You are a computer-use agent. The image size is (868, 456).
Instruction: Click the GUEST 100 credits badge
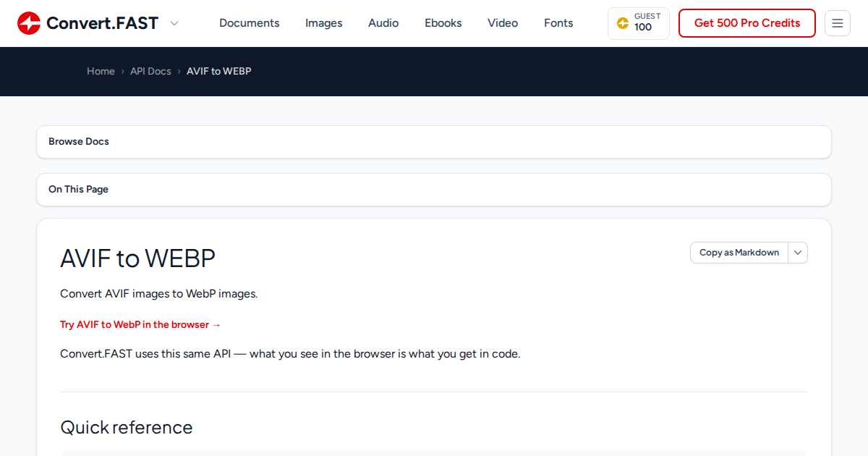[639, 23]
